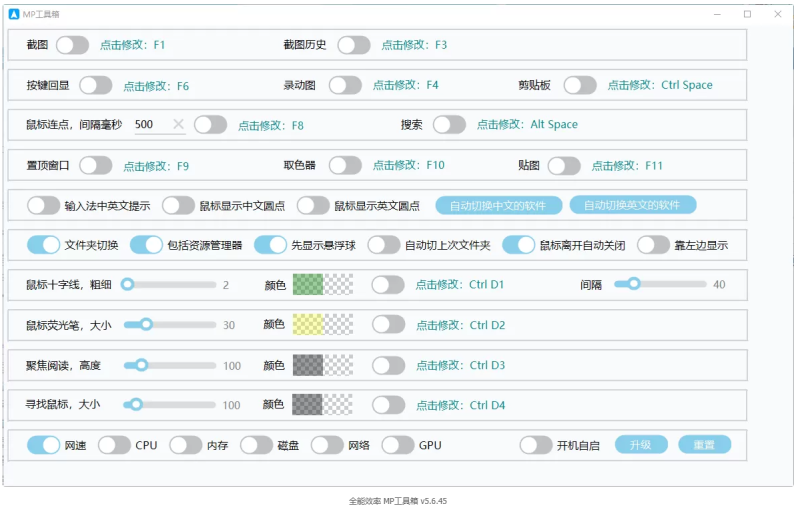Viewport: 800px width, 506px height.
Task: Toggle 截图历史 switch on
Action: (x=354, y=45)
